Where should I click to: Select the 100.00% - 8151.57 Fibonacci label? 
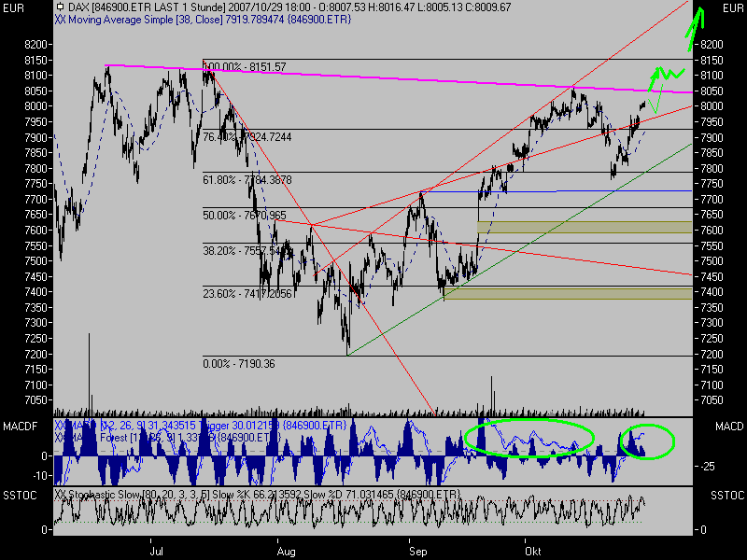point(245,67)
